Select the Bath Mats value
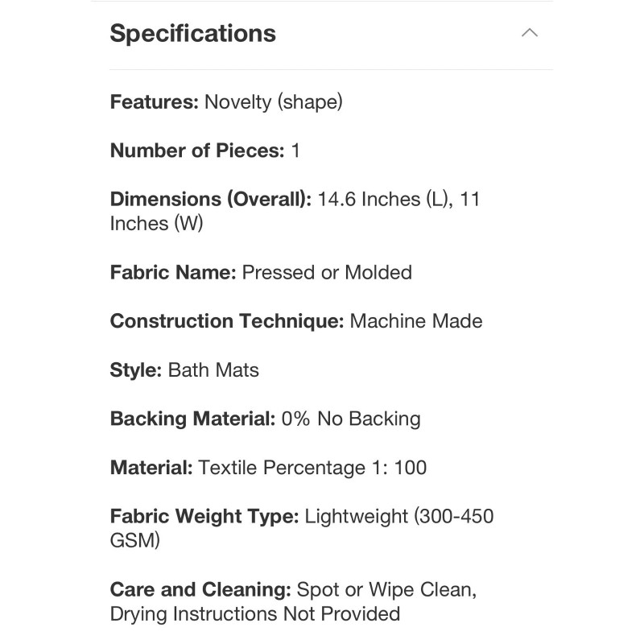644x644 pixels. pyautogui.click(x=213, y=369)
